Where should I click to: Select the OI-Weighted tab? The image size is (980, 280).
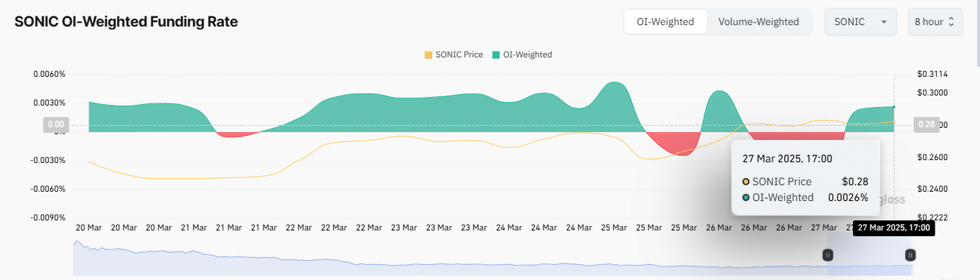click(666, 22)
